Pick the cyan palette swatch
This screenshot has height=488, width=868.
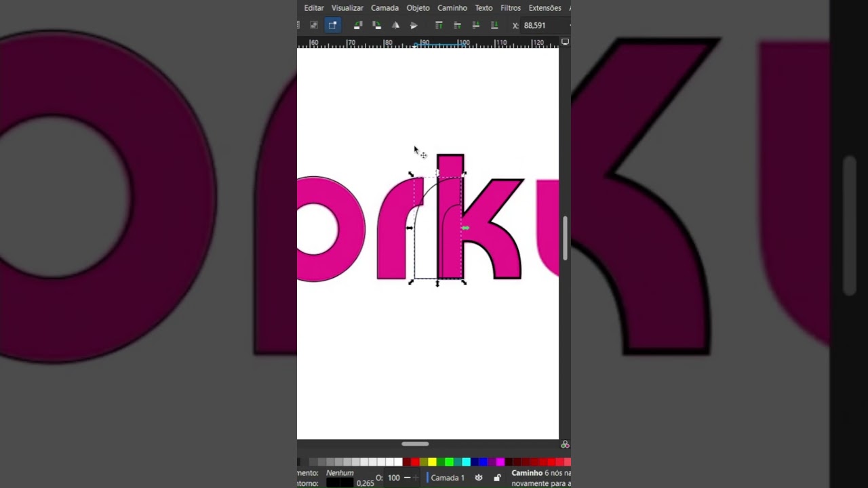point(466,462)
